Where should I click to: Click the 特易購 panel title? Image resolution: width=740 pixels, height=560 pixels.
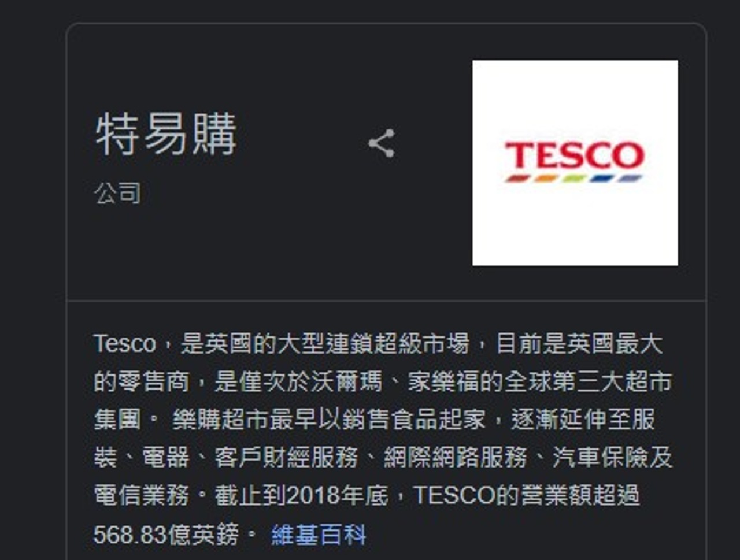click(x=166, y=135)
